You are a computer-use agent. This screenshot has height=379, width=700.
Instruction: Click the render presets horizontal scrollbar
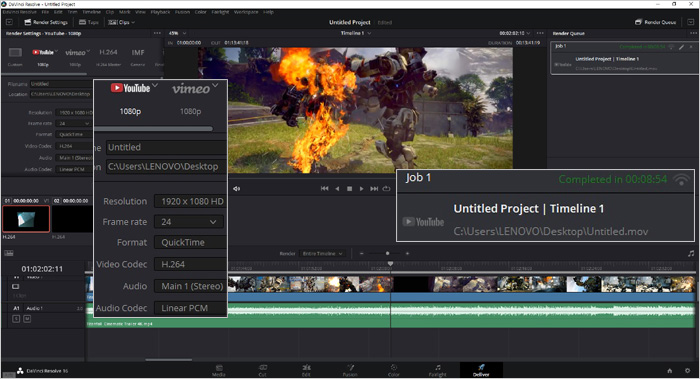45,74
